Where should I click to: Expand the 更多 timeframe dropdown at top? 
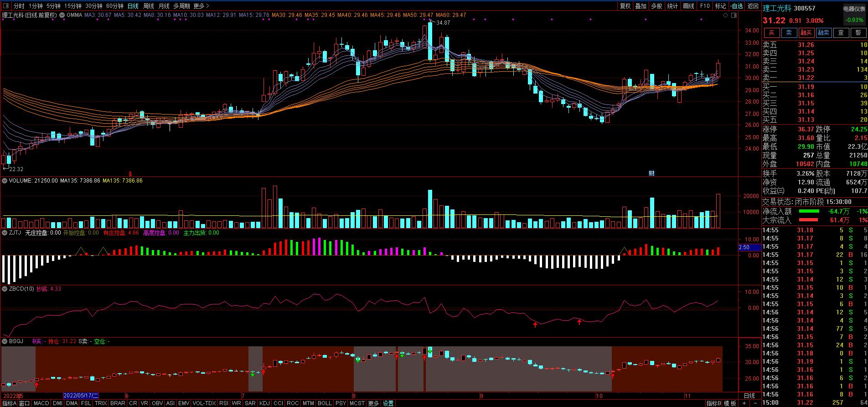point(201,6)
